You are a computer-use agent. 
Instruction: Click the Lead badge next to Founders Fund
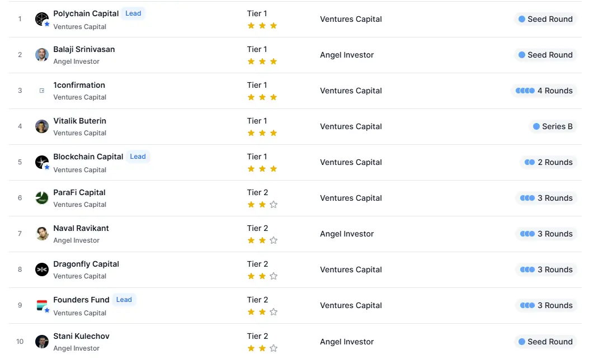coord(124,300)
